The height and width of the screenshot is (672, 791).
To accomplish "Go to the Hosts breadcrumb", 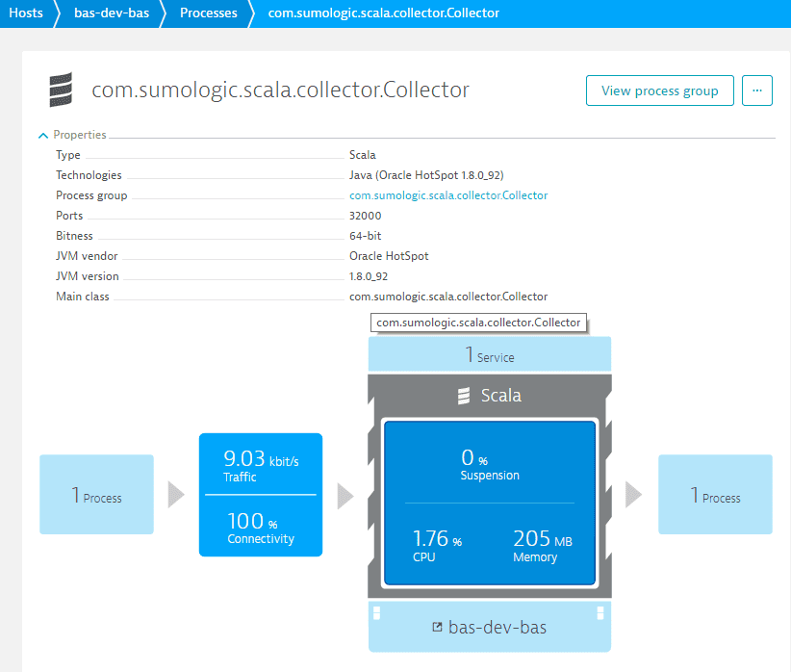I will pos(26,13).
